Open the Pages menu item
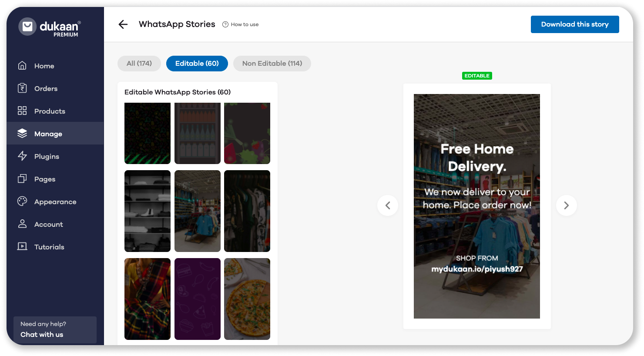Viewport: 644px width, 356px height. pos(55,179)
